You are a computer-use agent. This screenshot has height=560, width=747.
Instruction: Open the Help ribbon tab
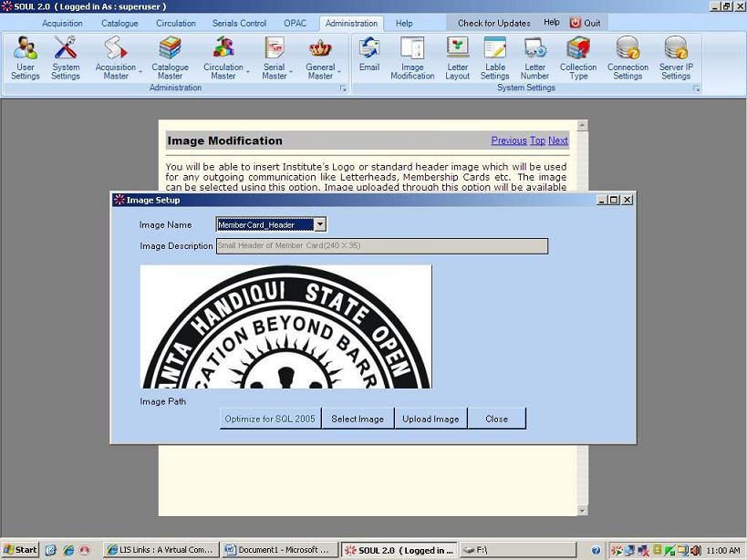(x=404, y=24)
